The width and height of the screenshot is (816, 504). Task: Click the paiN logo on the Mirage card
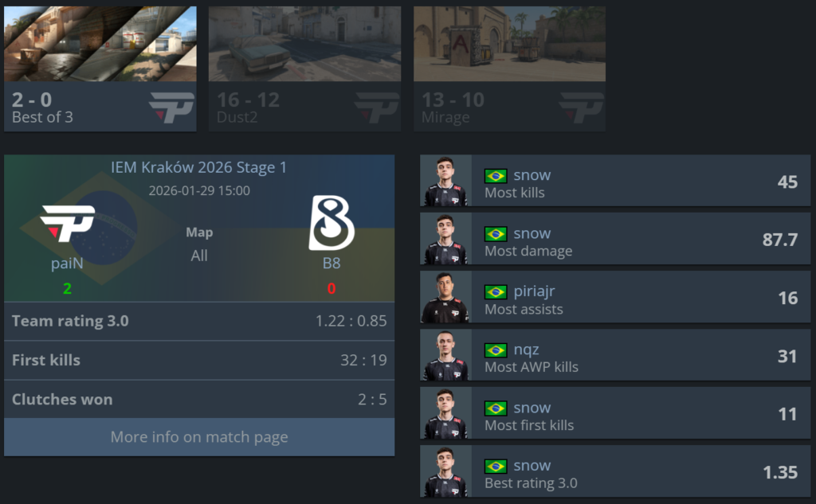[x=581, y=107]
